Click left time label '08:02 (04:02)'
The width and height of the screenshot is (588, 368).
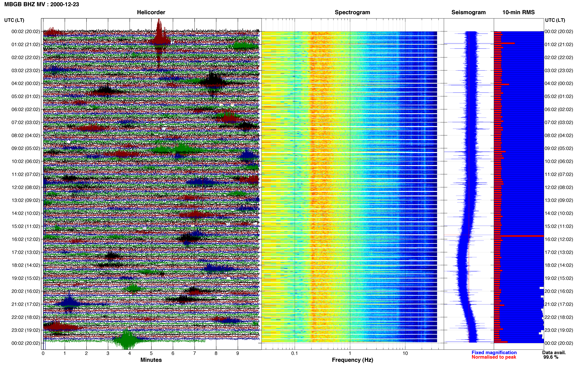pos(26,135)
